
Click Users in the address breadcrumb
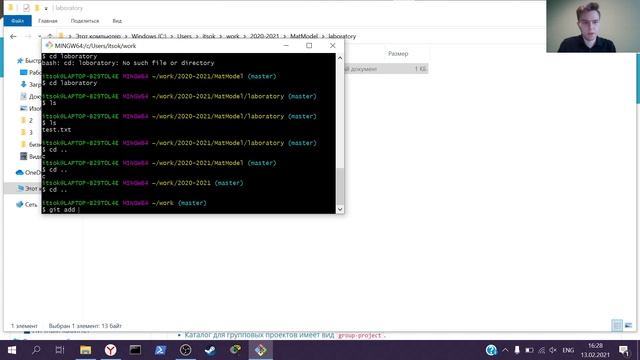184,36
